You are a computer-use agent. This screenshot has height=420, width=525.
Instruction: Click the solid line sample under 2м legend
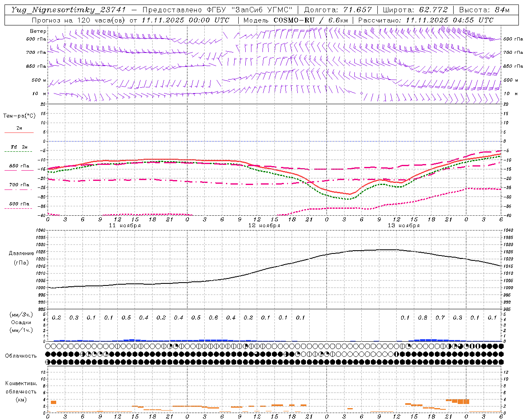click(19, 133)
